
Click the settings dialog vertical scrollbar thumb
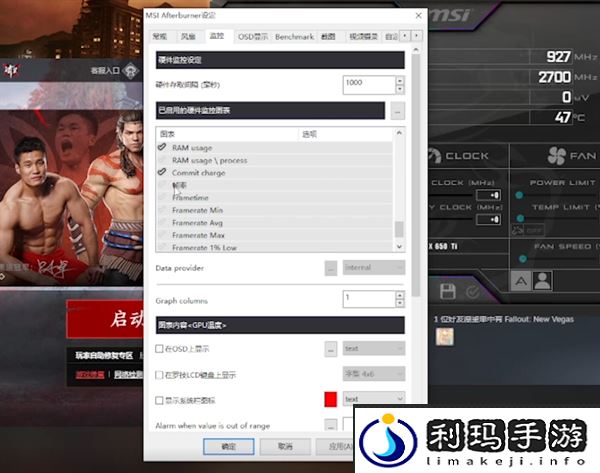click(416, 176)
